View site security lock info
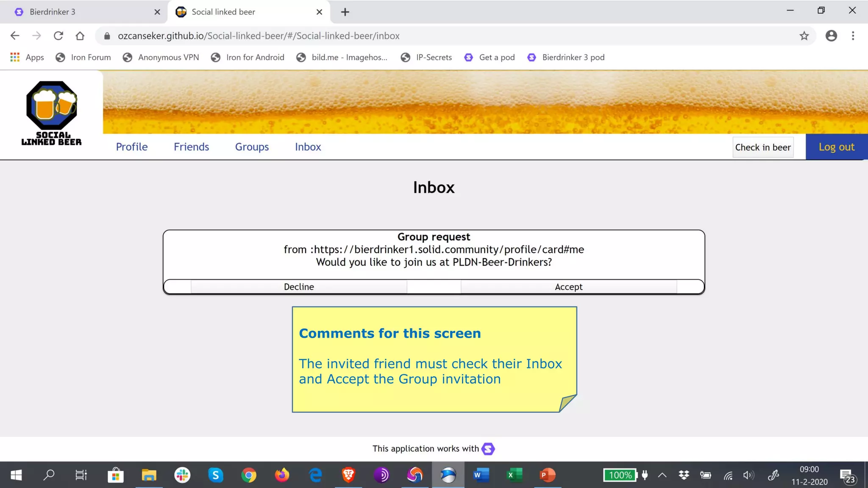Viewport: 868px width, 488px height. coord(107,36)
